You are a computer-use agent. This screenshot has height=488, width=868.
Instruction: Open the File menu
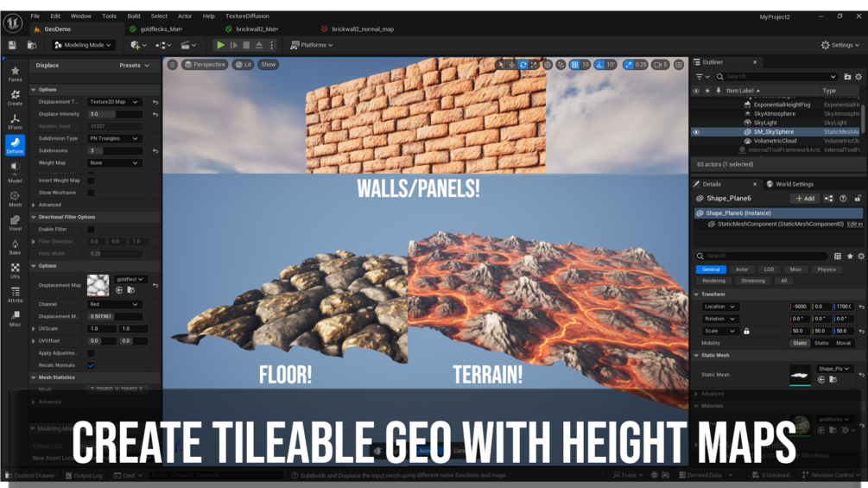point(35,16)
